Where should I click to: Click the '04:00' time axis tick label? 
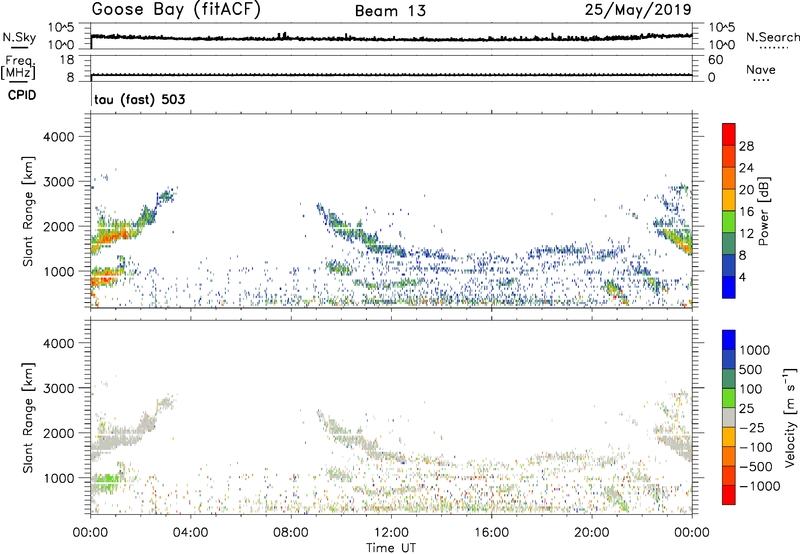pyautogui.click(x=190, y=533)
